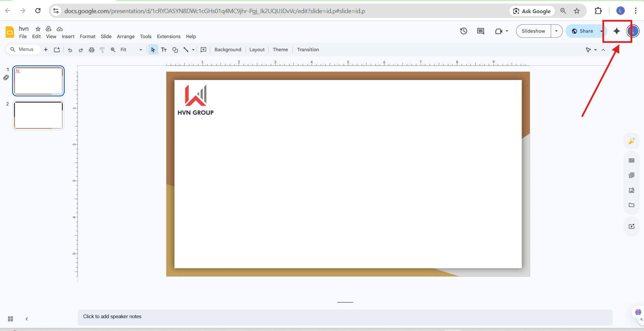Click the Layout button

click(257, 50)
